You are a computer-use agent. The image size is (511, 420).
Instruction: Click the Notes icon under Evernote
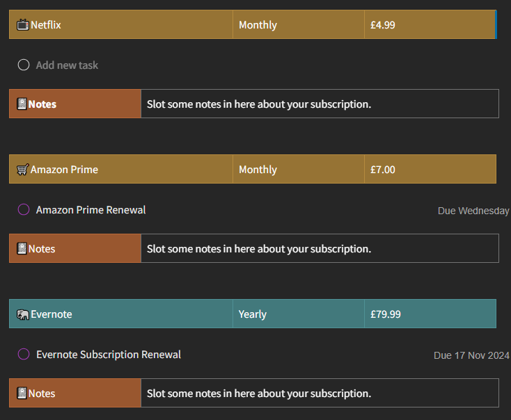(22, 394)
